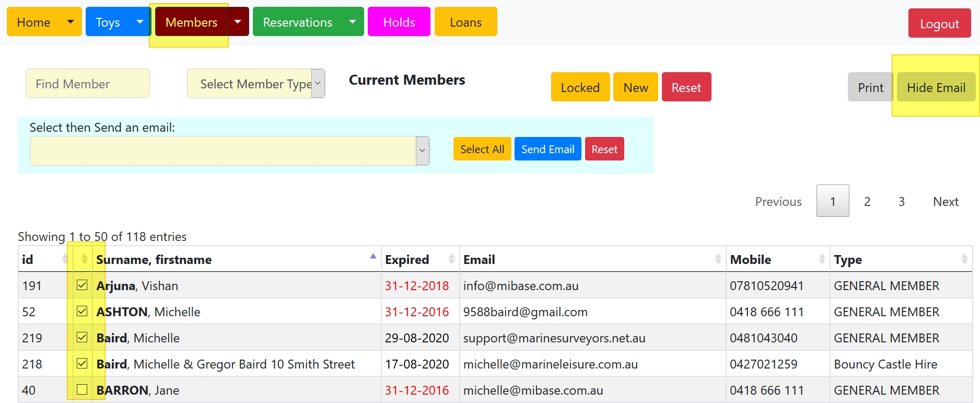This screenshot has height=403, width=980.
Task: Expand the Home menu dropdown arrow
Action: (71, 21)
